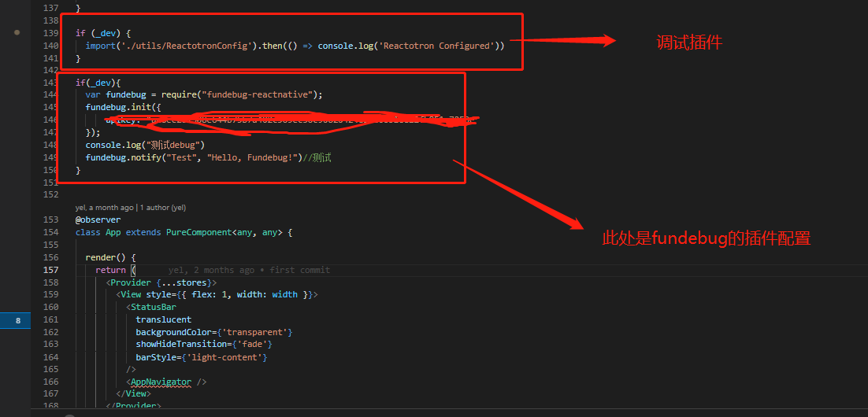Place cursor on the ReactotronConfig import line
This screenshot has width=868, height=417.
click(295, 46)
